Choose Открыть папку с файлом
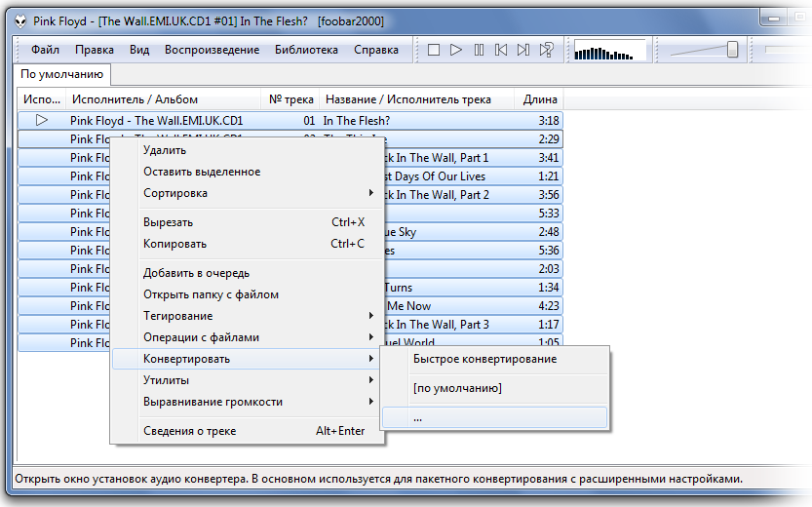This screenshot has width=812, height=507. [248, 294]
